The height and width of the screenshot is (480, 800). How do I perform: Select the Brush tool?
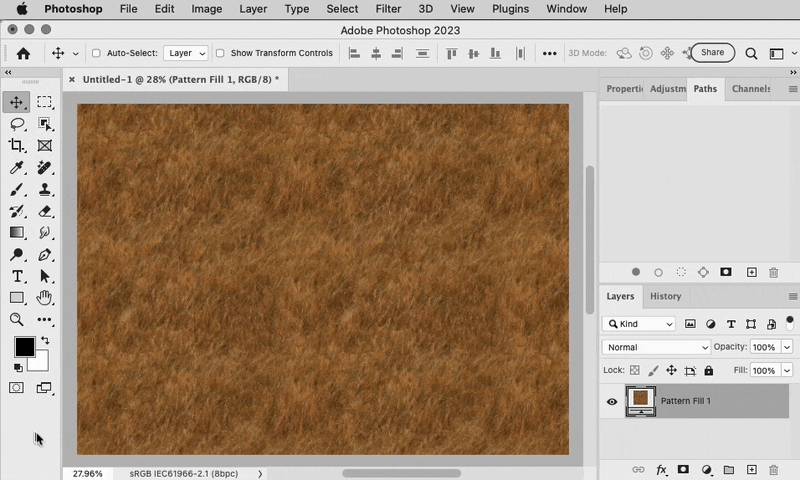click(x=17, y=190)
